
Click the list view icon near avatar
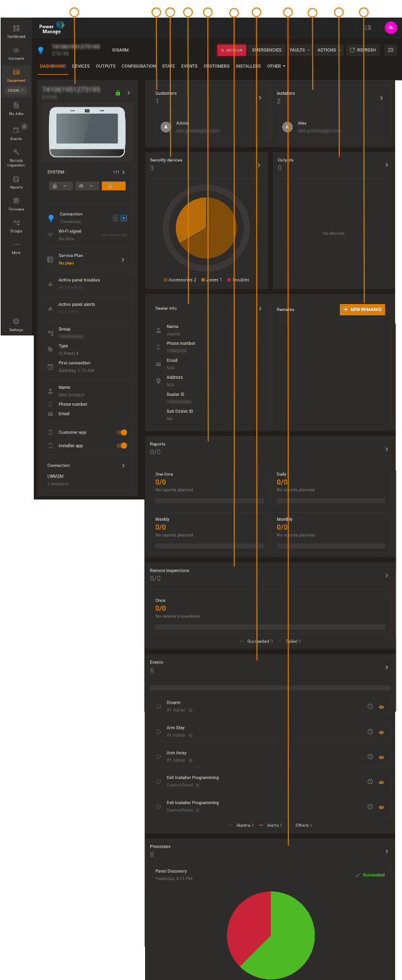(x=368, y=28)
